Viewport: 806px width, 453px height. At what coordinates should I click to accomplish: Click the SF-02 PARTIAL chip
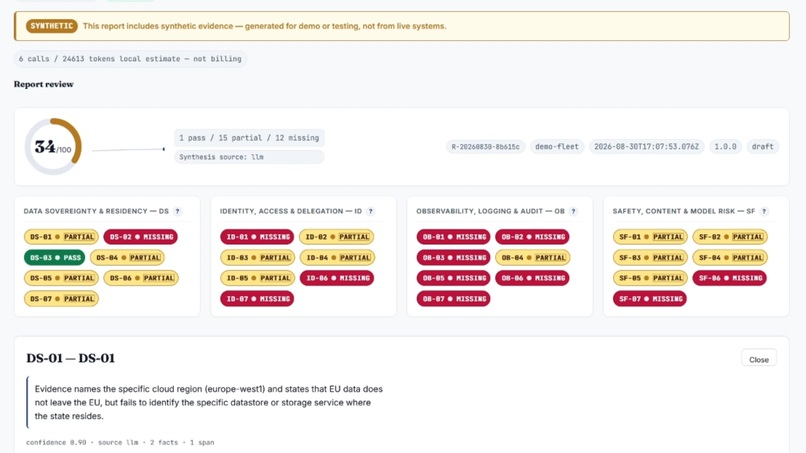point(730,237)
